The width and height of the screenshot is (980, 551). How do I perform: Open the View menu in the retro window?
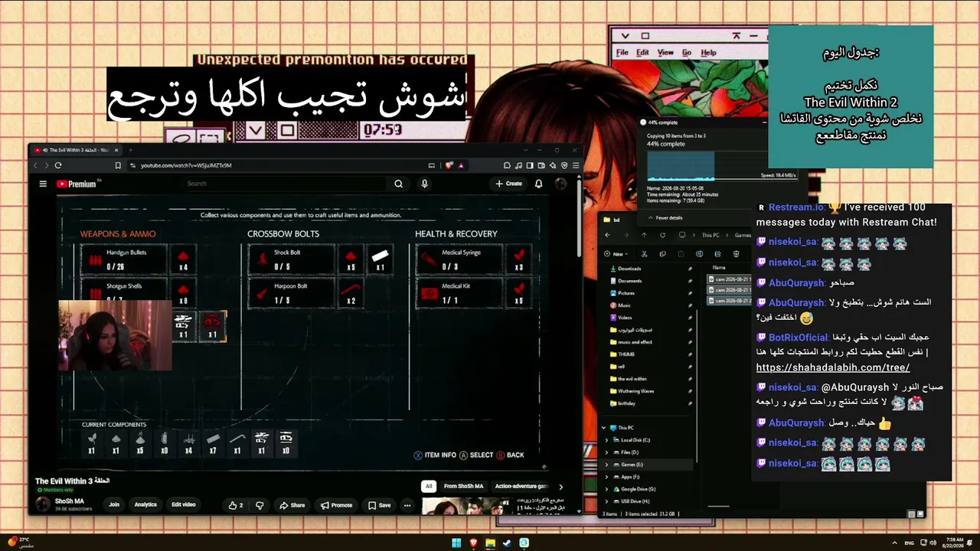pyautogui.click(x=665, y=53)
